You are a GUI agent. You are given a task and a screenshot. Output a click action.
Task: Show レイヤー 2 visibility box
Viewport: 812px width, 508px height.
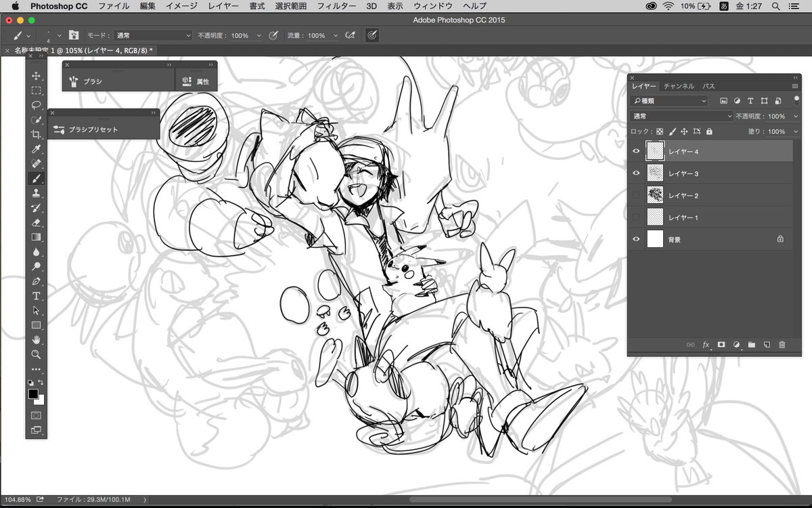[636, 195]
